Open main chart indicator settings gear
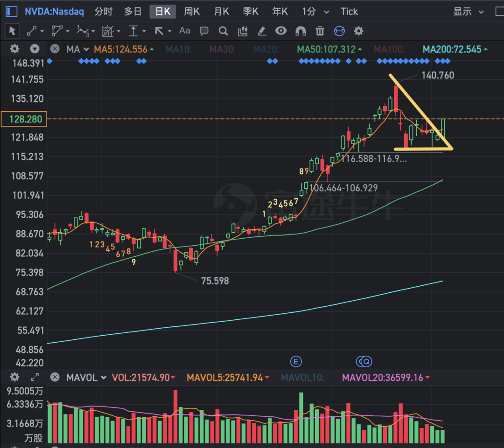 tap(14, 49)
